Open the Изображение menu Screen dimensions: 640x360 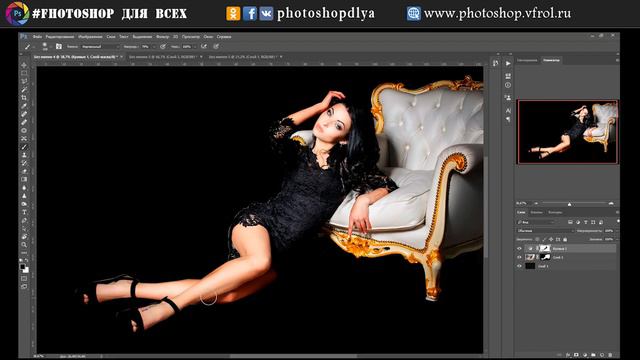(x=90, y=37)
